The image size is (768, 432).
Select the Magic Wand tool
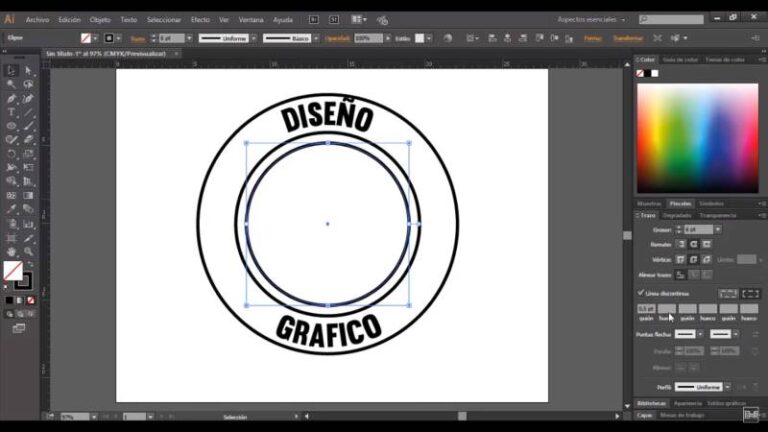coord(11,84)
